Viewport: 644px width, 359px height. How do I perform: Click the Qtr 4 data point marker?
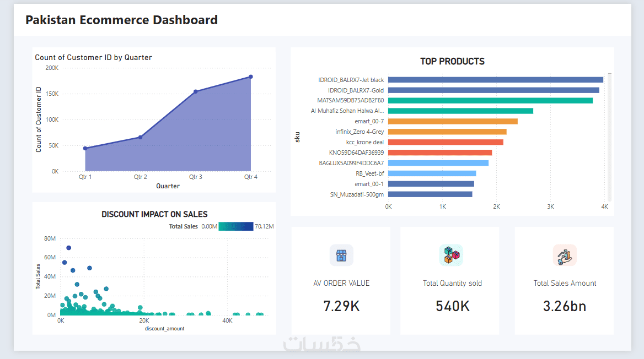[251, 77]
